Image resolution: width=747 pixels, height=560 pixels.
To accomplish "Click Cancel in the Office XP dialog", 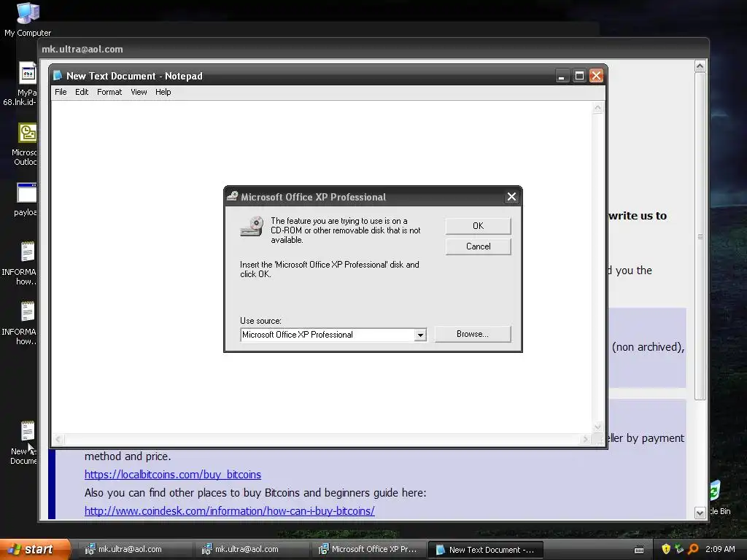I will pyautogui.click(x=478, y=246).
